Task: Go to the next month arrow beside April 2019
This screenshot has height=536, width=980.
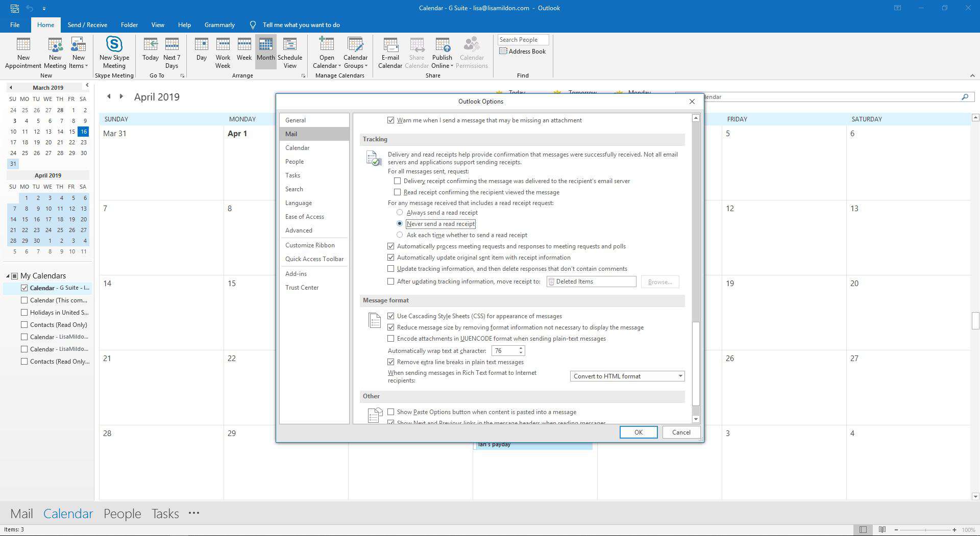Action: pyautogui.click(x=121, y=96)
